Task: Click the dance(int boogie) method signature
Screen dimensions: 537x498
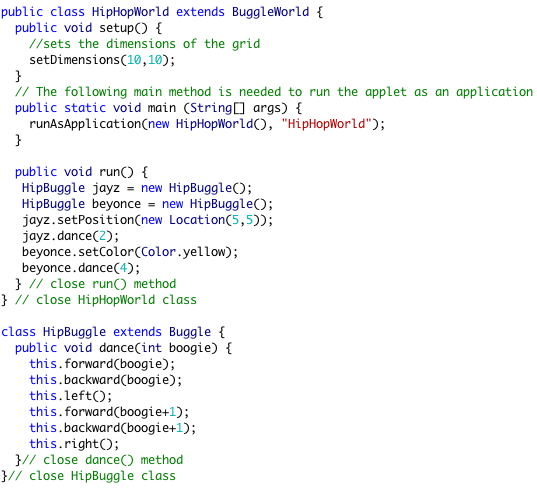Action: [123, 348]
